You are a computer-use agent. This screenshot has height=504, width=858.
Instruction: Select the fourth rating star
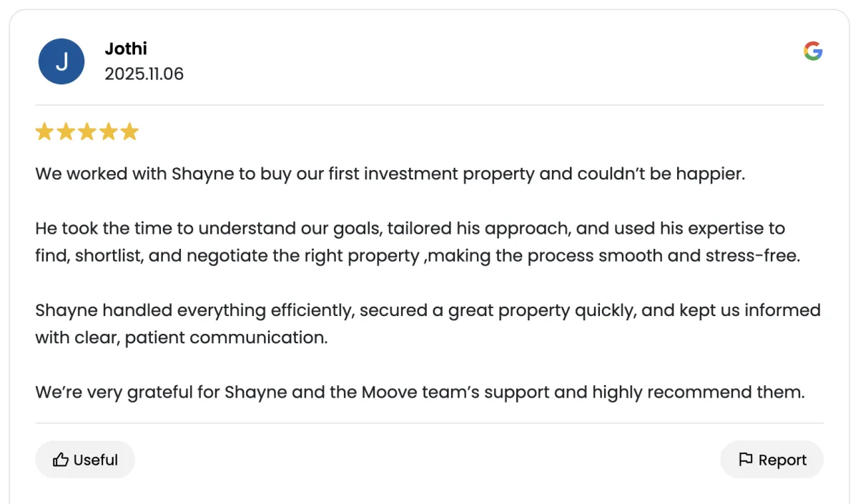108,132
